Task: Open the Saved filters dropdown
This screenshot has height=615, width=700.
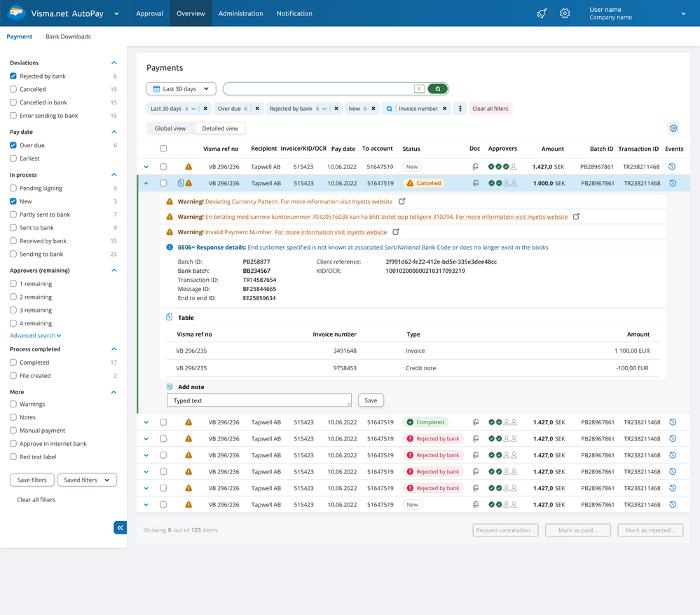Action: 87,480
